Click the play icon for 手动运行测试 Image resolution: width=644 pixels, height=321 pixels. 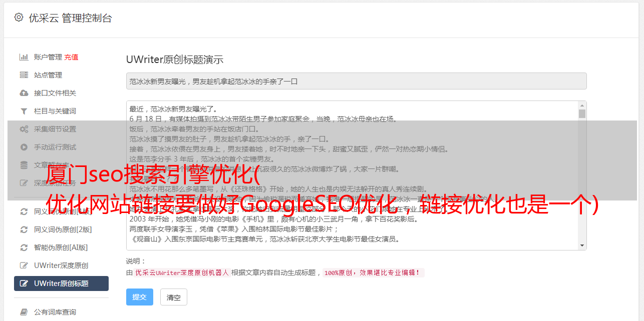pos(24,147)
